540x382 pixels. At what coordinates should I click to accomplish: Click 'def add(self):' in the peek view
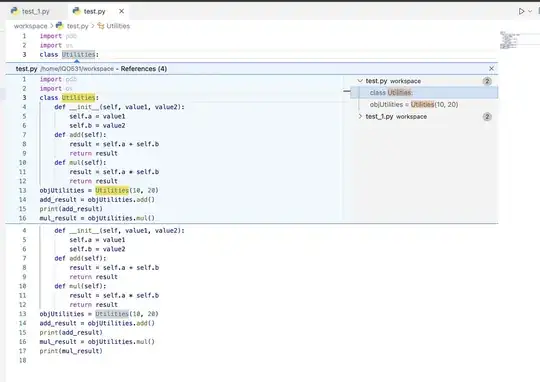point(80,135)
